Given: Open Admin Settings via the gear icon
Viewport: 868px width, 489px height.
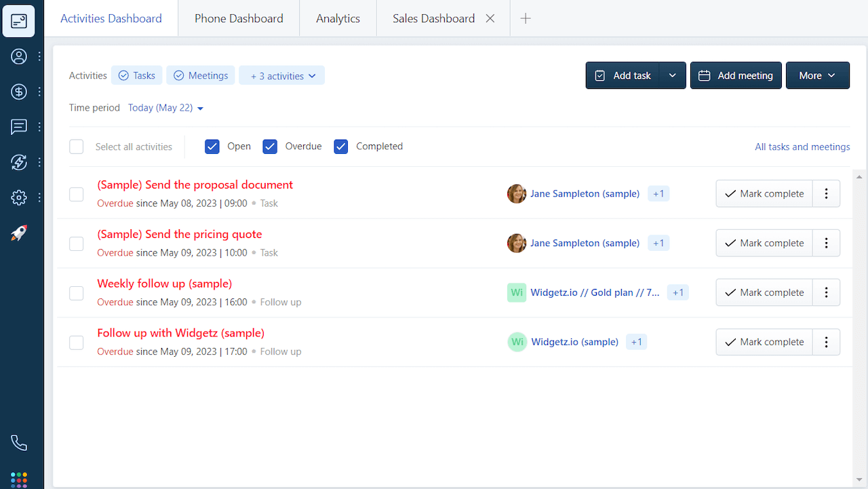Looking at the screenshot, I should coord(18,197).
